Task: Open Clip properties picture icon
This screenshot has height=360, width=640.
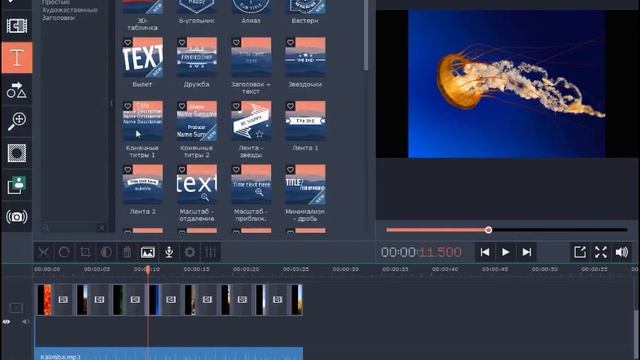Action: tap(148, 252)
